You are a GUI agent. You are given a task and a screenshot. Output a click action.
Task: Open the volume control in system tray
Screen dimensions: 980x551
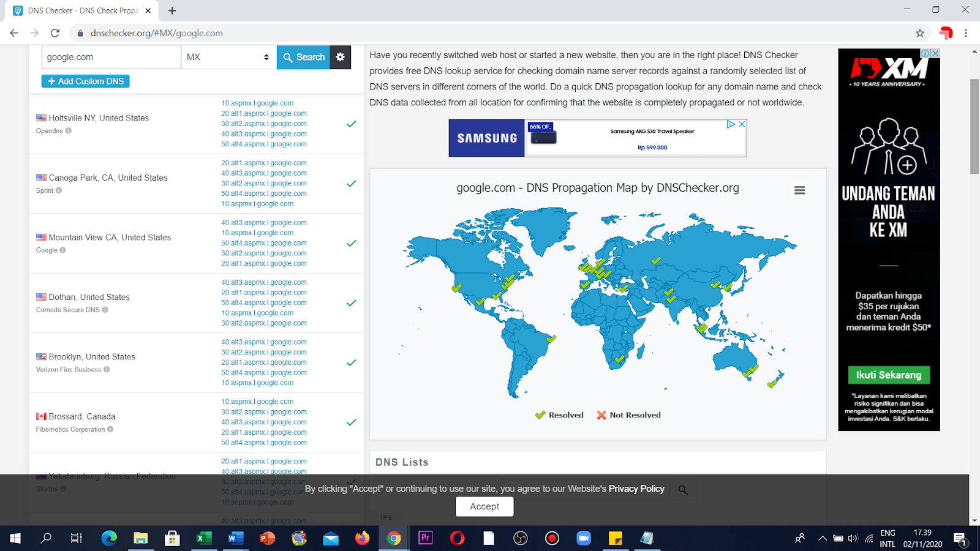(853, 539)
